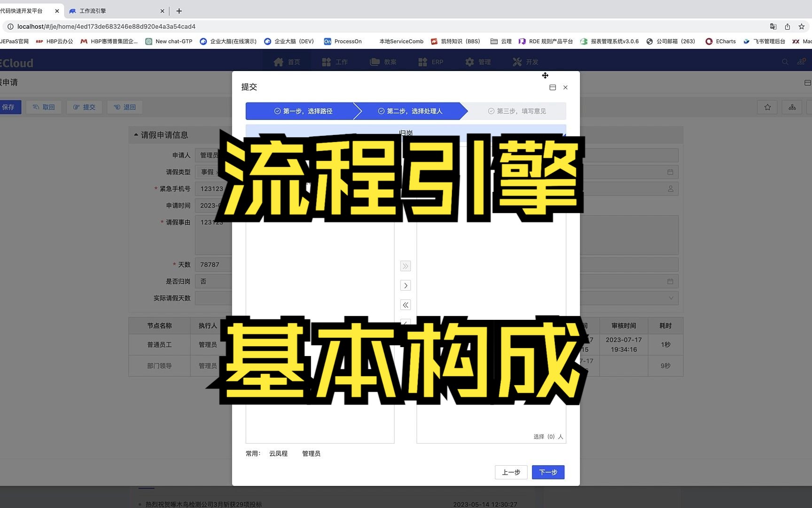Pick common user 管理员
Image resolution: width=812 pixels, height=508 pixels.
click(311, 453)
